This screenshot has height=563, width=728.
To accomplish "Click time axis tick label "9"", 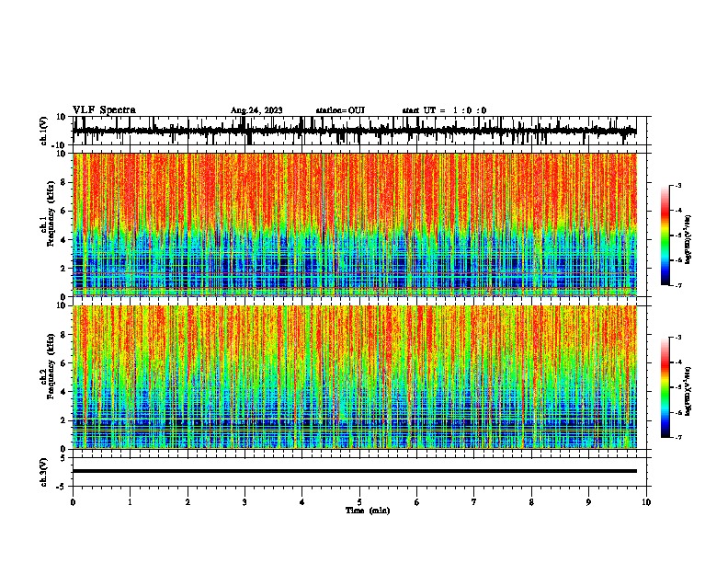I will (588, 502).
